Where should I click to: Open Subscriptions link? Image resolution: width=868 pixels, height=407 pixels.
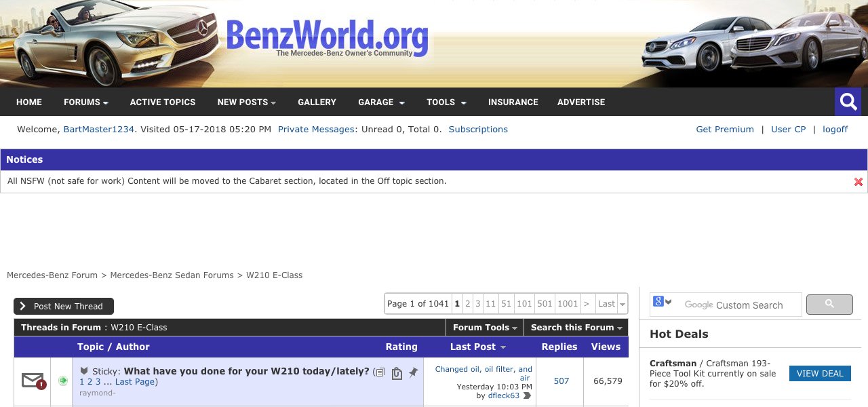[478, 129]
